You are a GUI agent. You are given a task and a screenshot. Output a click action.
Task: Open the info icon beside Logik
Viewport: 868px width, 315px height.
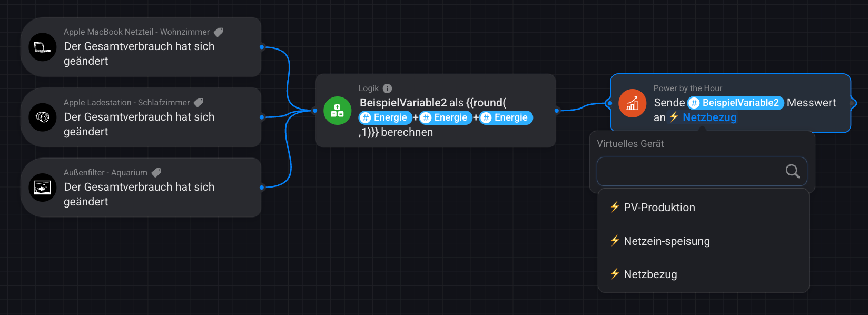point(387,88)
